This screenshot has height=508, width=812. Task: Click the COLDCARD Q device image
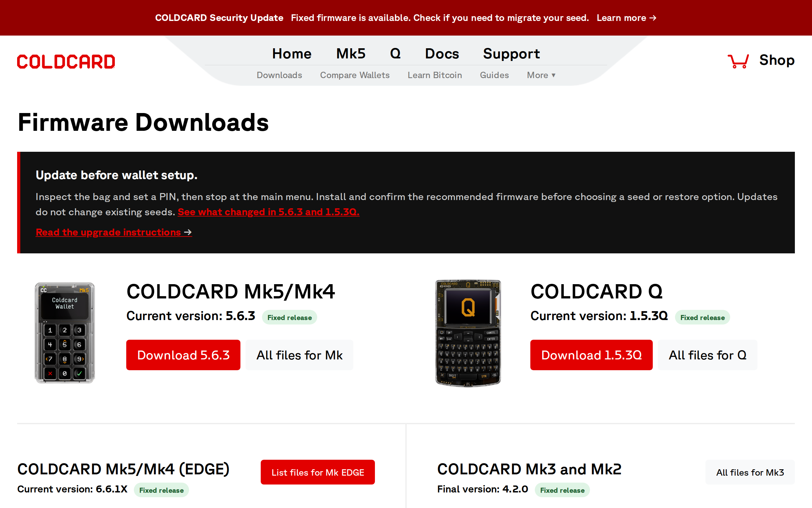(468, 333)
